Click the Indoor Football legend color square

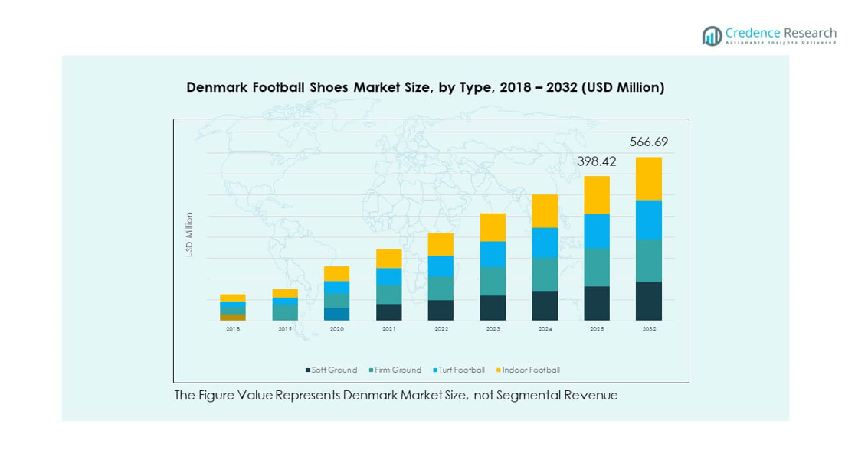(x=499, y=370)
